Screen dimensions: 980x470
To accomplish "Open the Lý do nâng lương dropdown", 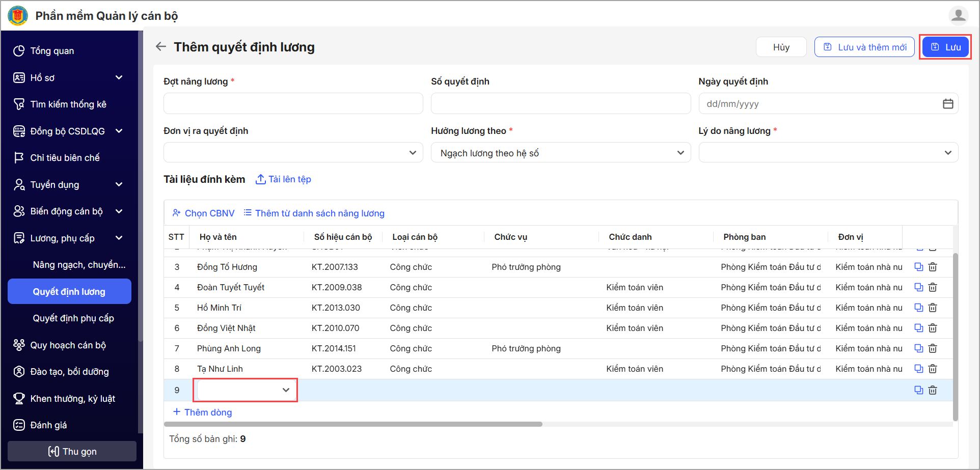I will point(828,153).
